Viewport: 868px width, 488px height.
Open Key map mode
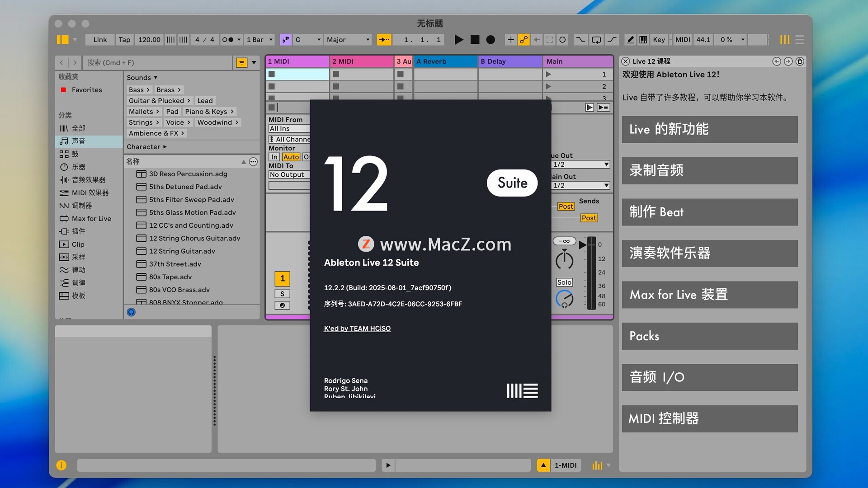659,40
